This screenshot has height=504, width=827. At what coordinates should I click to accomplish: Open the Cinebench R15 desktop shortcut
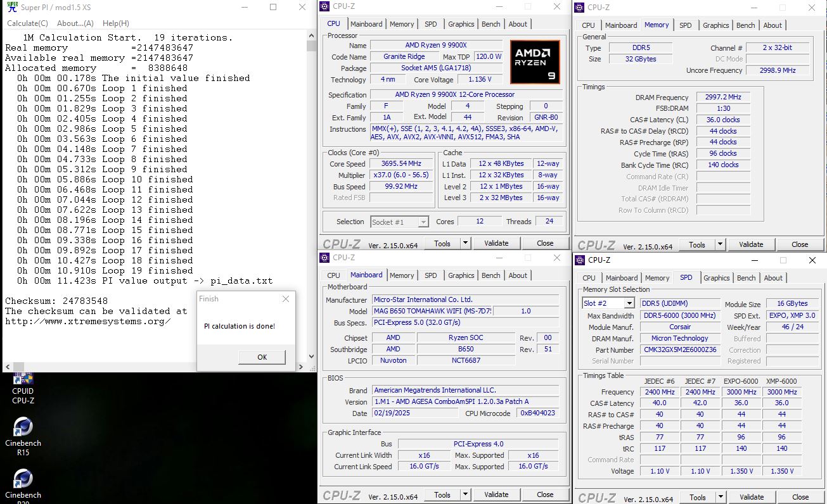pyautogui.click(x=23, y=436)
